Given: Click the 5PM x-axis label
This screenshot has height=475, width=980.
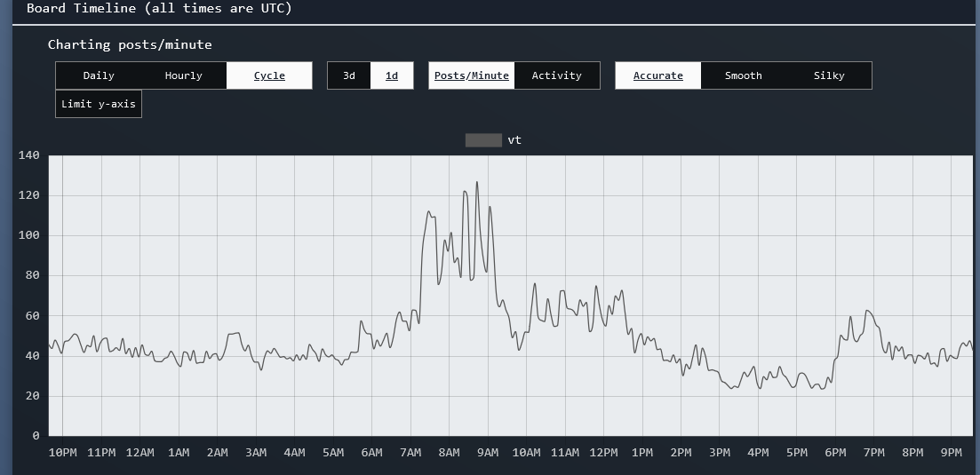Looking at the screenshot, I should (797, 453).
